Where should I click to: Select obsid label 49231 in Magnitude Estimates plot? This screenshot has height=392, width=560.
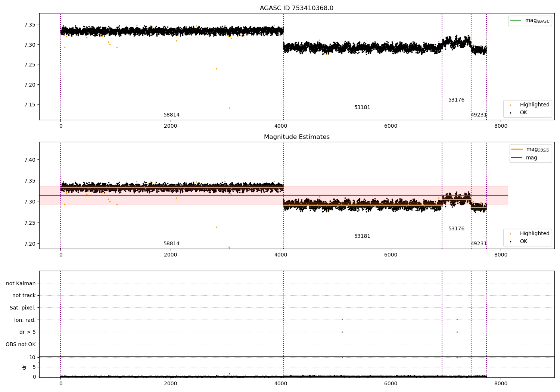pyautogui.click(x=479, y=244)
